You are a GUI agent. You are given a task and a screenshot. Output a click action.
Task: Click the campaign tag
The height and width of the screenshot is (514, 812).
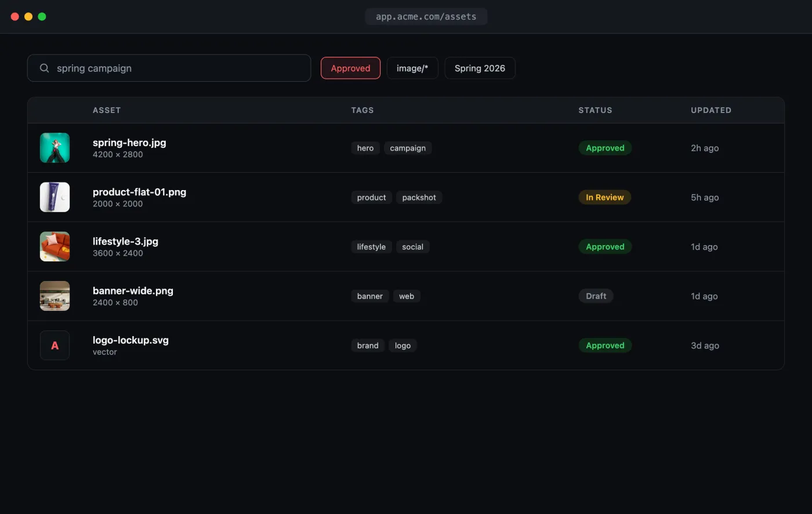(x=408, y=148)
